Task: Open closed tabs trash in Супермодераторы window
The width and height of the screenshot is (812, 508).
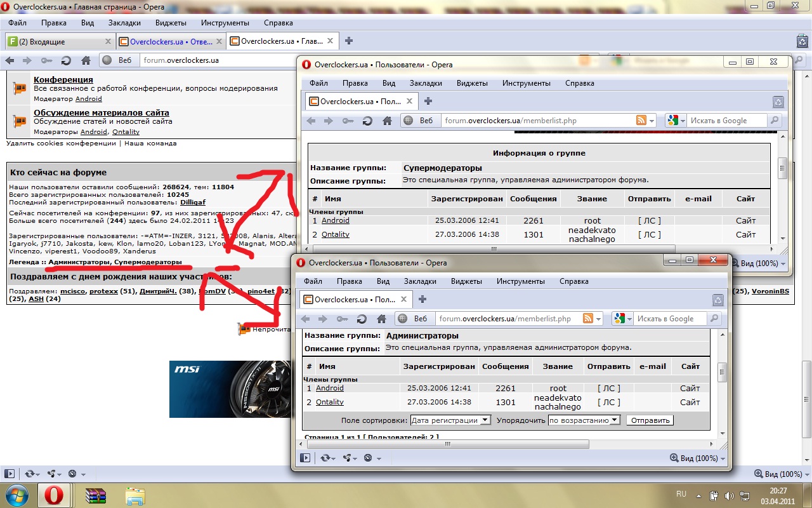Action: (x=778, y=102)
